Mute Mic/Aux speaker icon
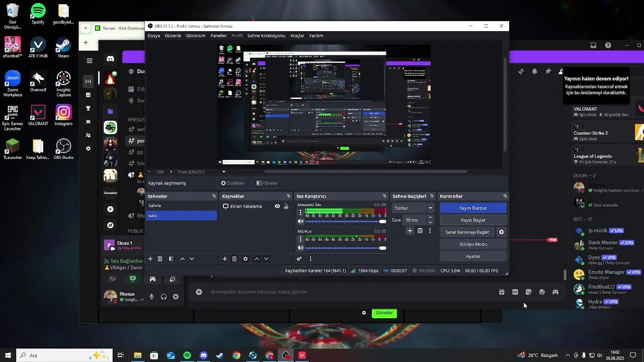 (301, 248)
